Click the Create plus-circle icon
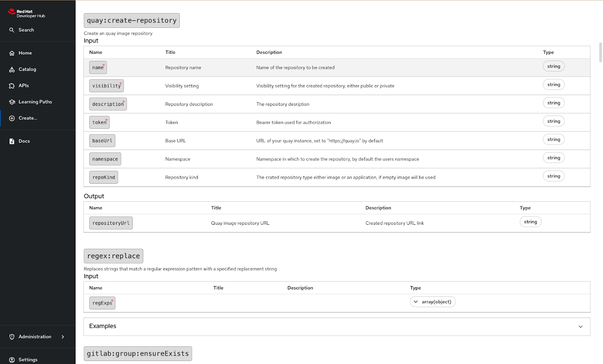Screen dimensions: 603x364 12,118
